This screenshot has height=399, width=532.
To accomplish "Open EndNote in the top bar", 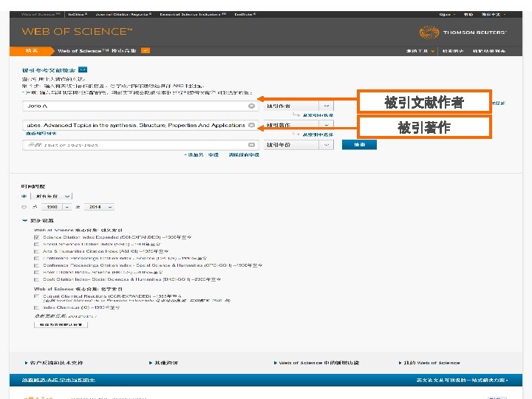I will point(245,14).
